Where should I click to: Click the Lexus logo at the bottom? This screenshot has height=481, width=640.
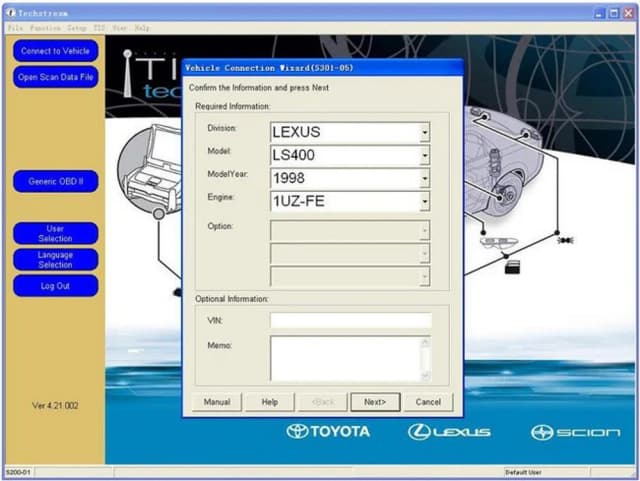(x=449, y=431)
